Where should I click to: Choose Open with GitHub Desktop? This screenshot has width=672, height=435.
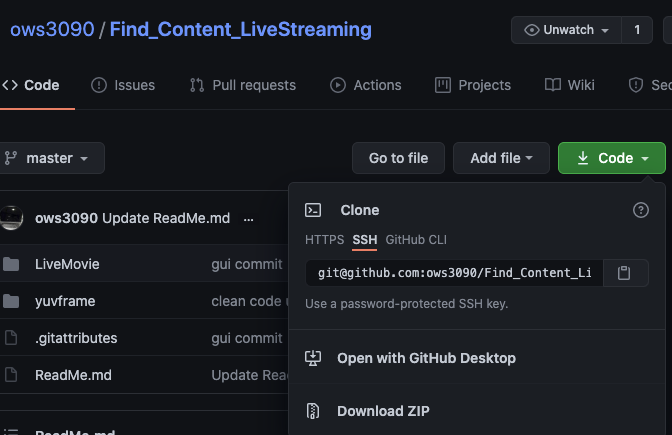[x=426, y=358]
